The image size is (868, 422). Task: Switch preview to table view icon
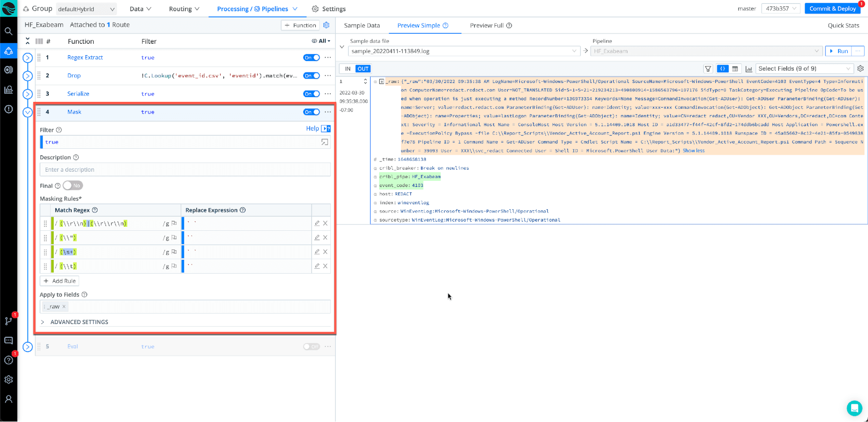coord(735,69)
